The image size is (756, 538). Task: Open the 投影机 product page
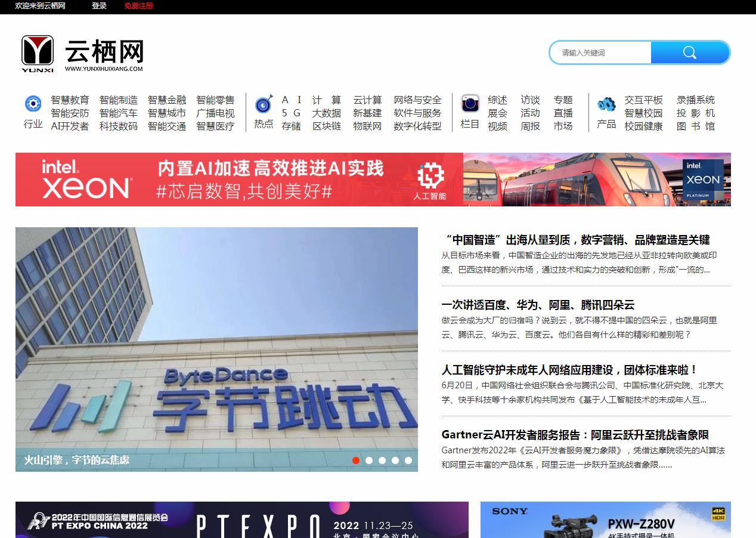pyautogui.click(x=696, y=113)
